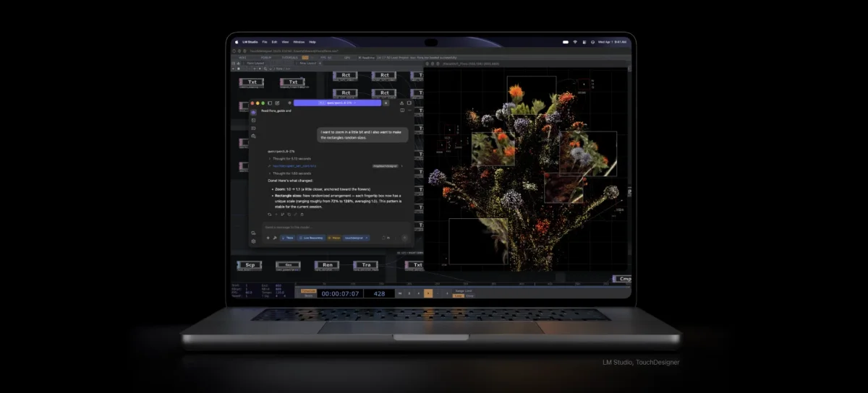This screenshot has height=393, width=868.
Task: Open the File menu in menu bar
Action: pyautogui.click(x=265, y=42)
